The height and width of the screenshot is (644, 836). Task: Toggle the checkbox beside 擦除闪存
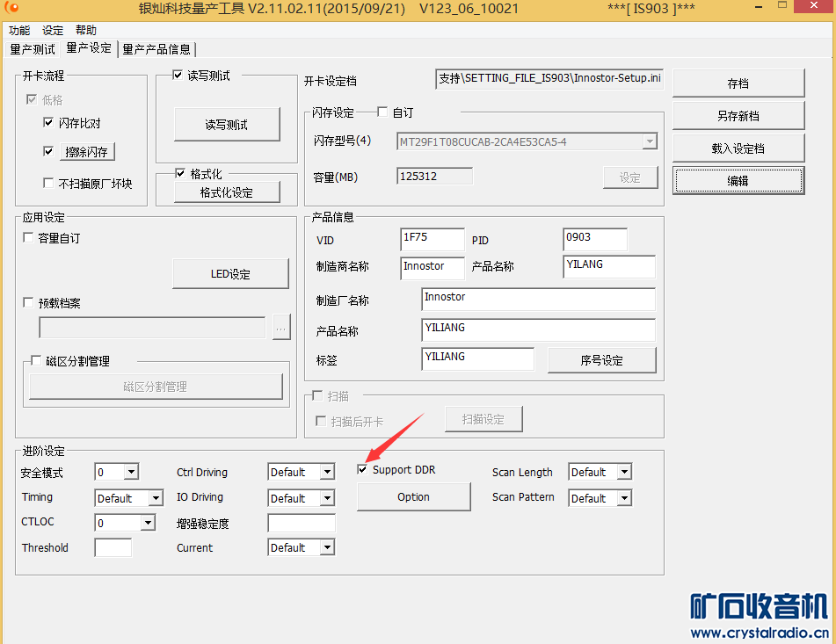point(48,152)
